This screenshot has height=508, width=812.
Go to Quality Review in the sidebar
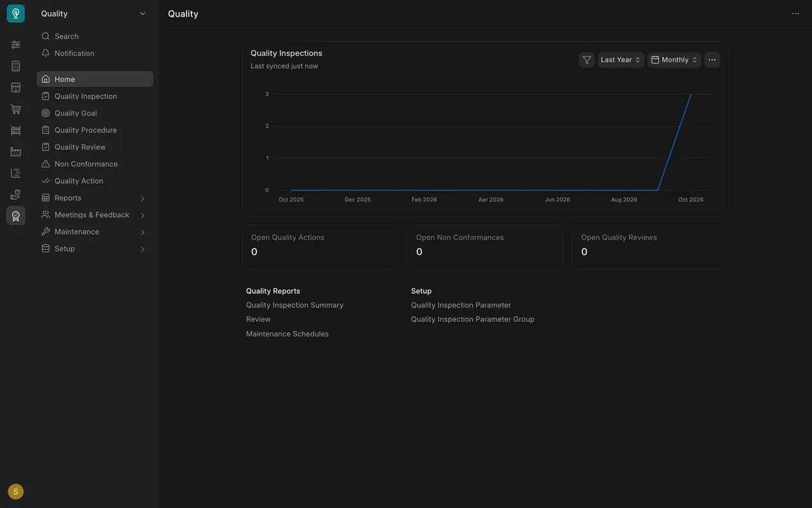coord(95,147)
